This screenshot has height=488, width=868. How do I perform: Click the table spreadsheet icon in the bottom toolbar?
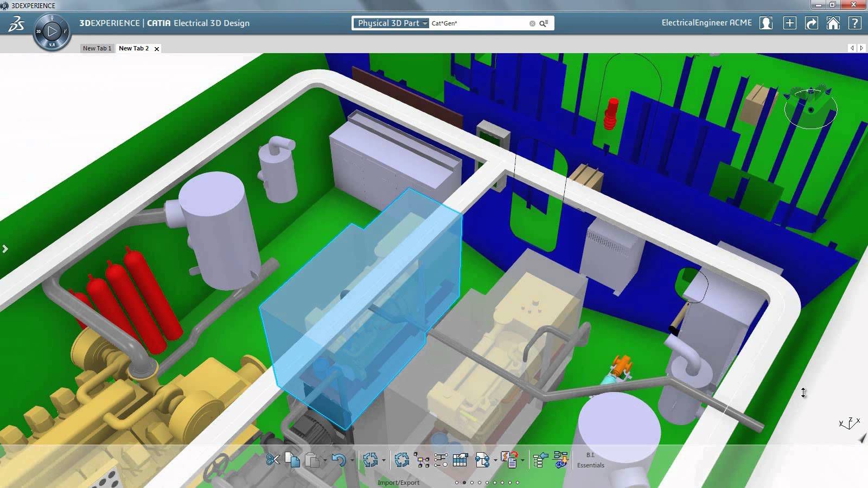click(460, 460)
